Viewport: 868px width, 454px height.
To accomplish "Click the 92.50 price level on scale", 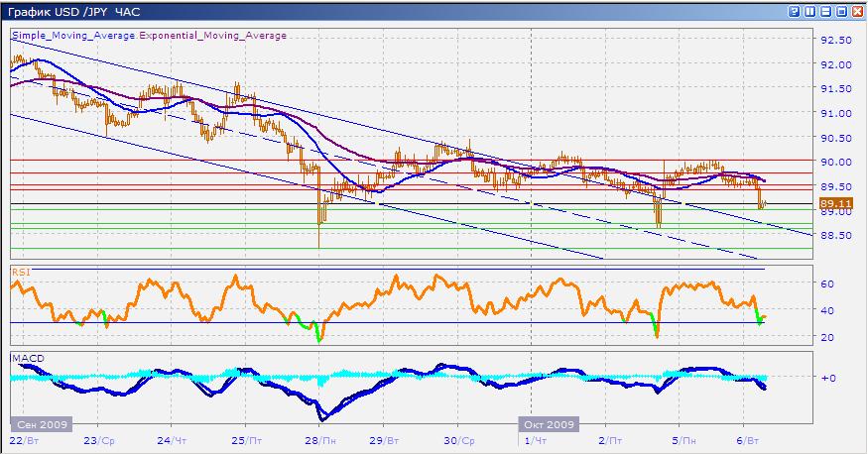I will 836,40.
